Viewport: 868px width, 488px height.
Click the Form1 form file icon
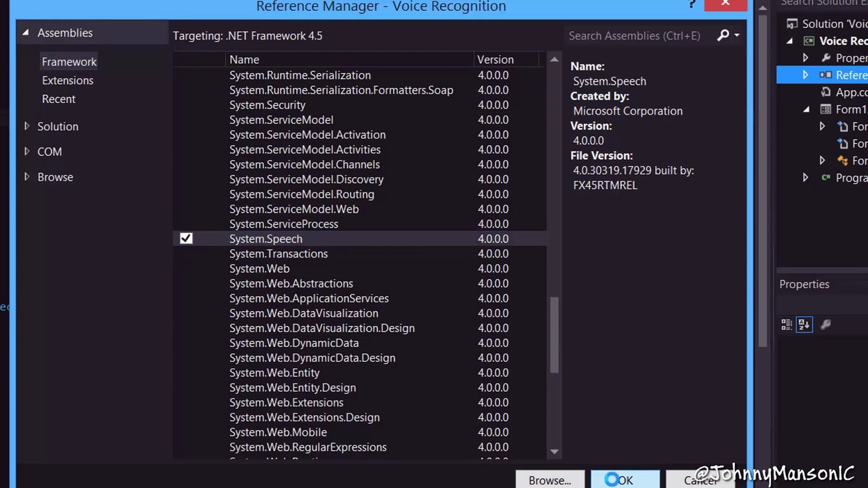[x=825, y=109]
